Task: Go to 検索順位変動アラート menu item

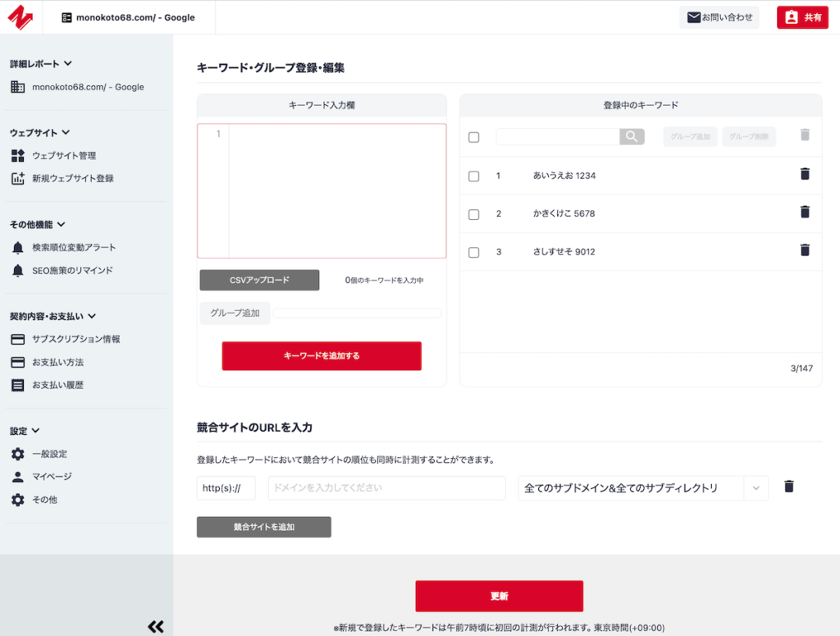Action: point(74,248)
